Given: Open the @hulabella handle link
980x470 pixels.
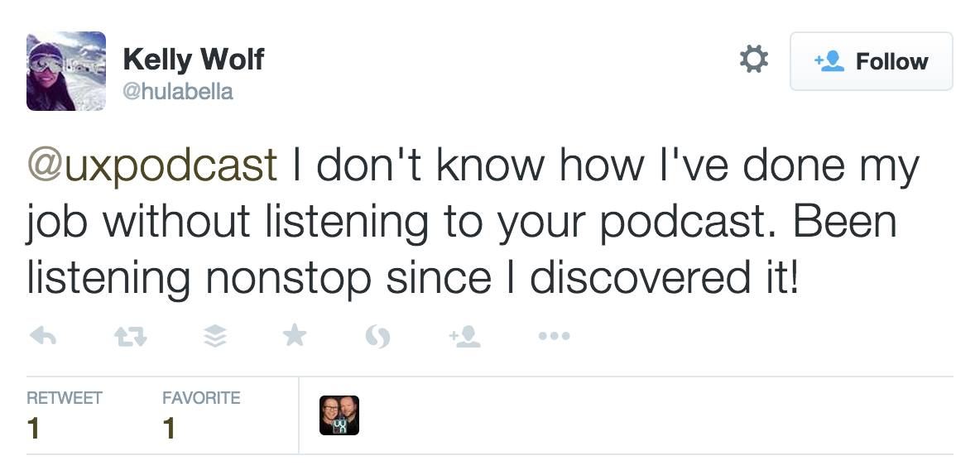Looking at the screenshot, I should click(178, 92).
